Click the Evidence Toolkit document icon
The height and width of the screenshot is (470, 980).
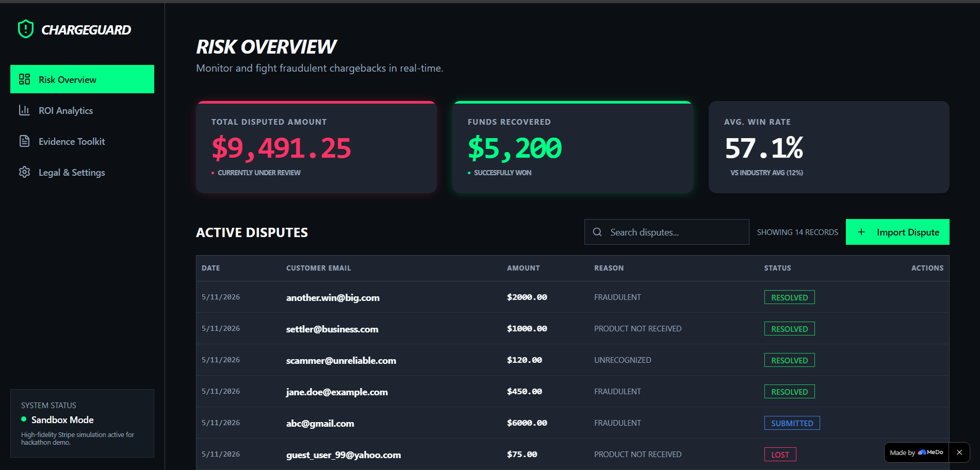pos(24,141)
